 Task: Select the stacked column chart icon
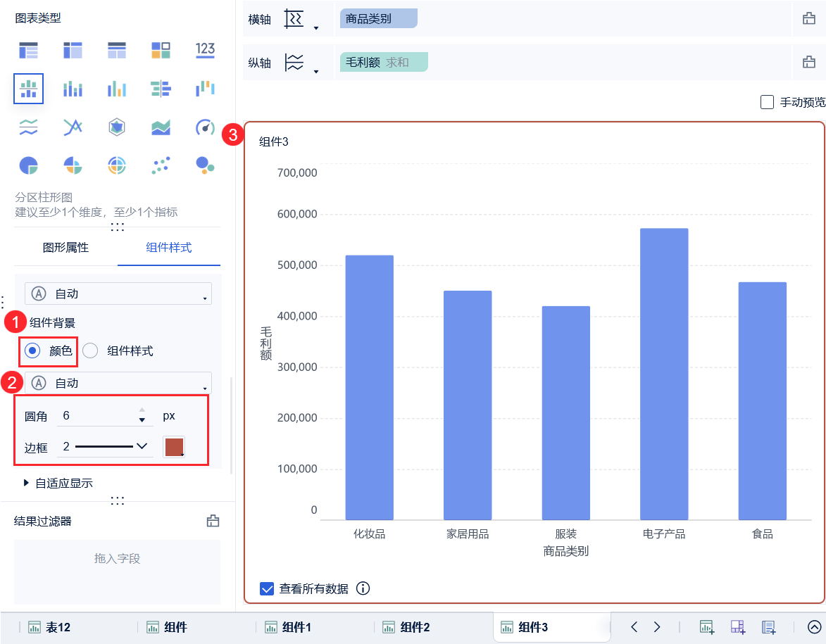[x=73, y=89]
